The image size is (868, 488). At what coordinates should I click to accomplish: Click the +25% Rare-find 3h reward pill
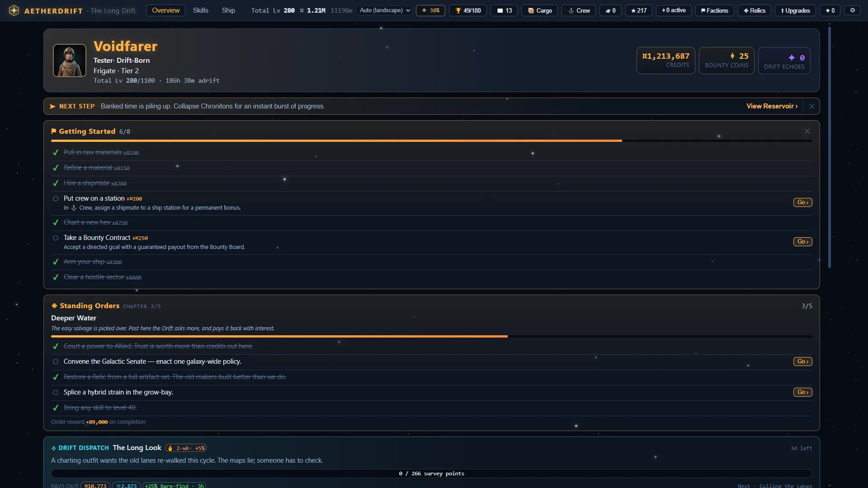click(174, 486)
